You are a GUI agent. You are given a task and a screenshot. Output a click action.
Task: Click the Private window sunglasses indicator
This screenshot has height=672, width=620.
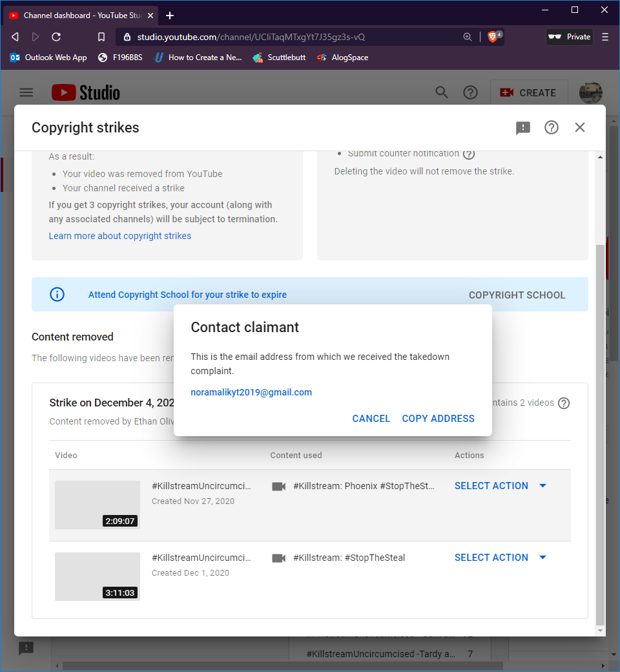(x=569, y=37)
